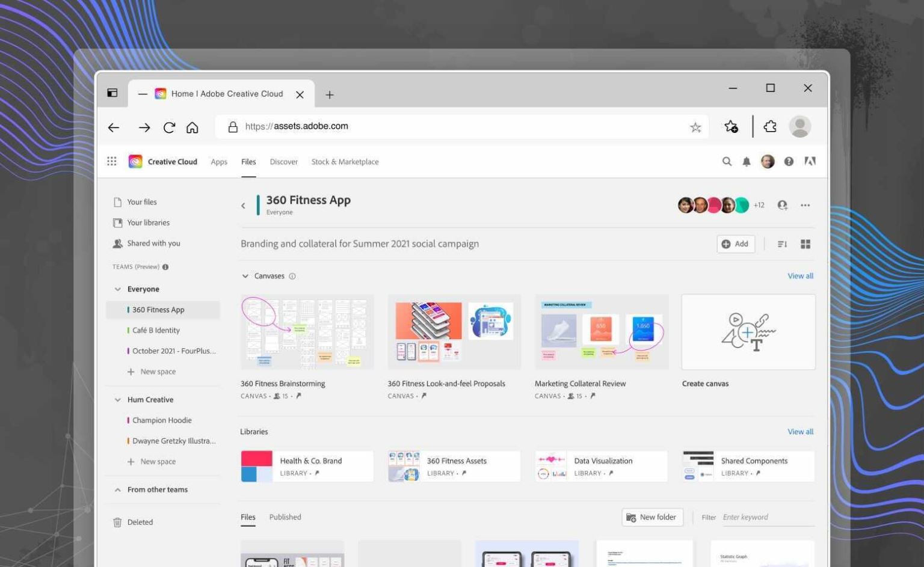This screenshot has width=924, height=567.
Task: Switch to grid view icon
Action: [805, 244]
